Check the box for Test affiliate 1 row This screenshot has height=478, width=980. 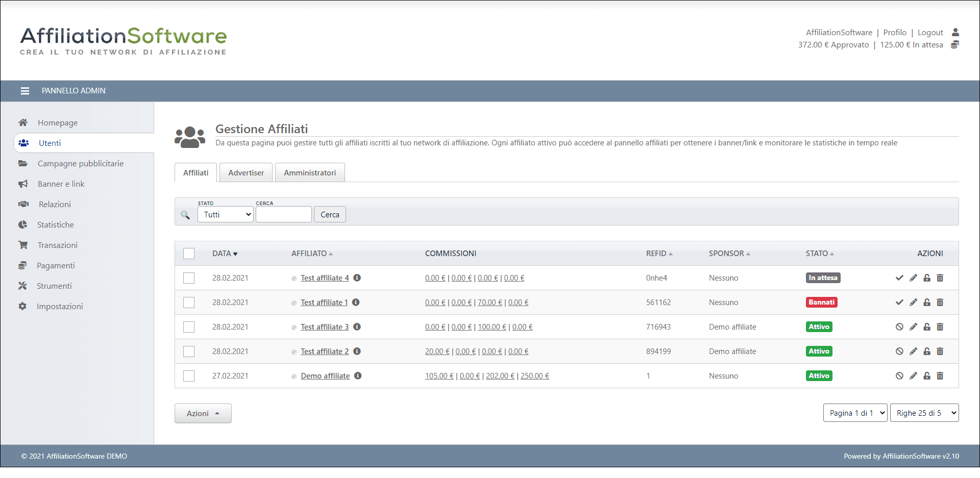tap(189, 303)
